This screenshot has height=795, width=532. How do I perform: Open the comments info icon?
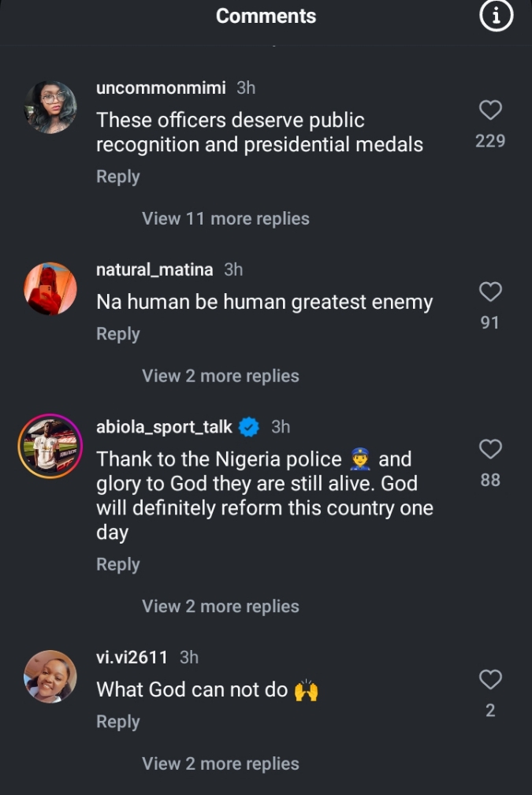tap(496, 17)
